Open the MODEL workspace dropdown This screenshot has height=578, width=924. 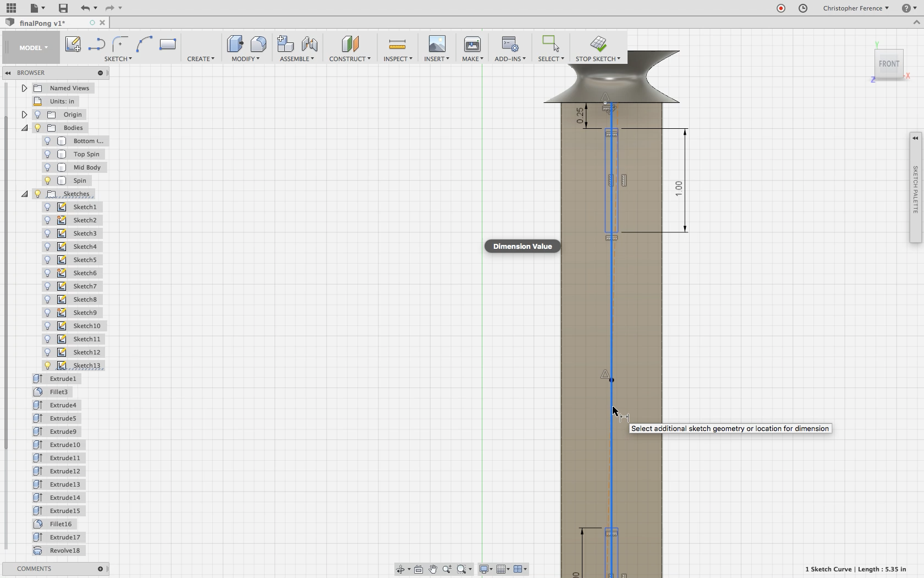point(33,48)
